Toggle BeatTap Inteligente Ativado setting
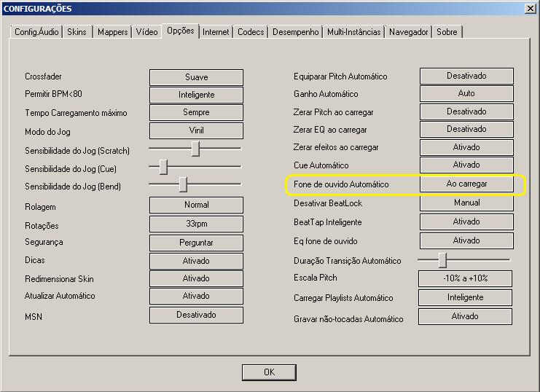This screenshot has height=392, width=540. [466, 222]
